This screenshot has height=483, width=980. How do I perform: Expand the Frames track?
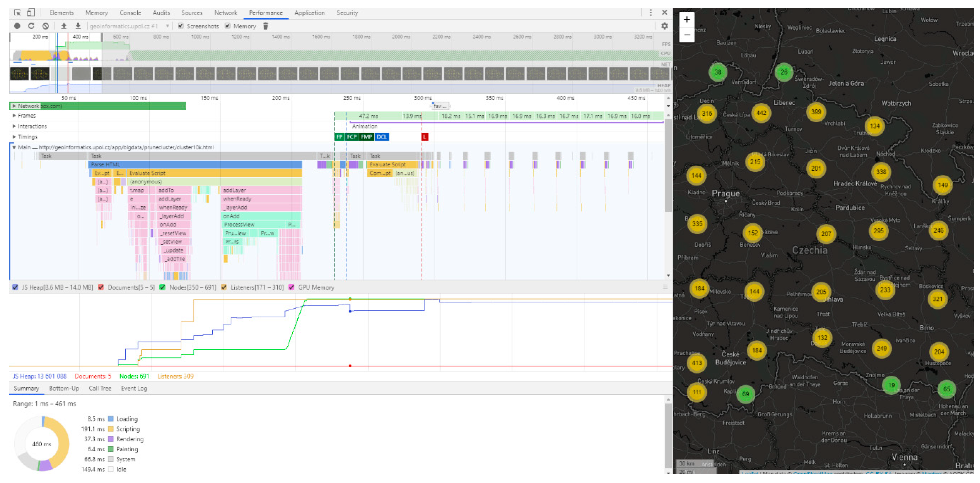point(14,116)
